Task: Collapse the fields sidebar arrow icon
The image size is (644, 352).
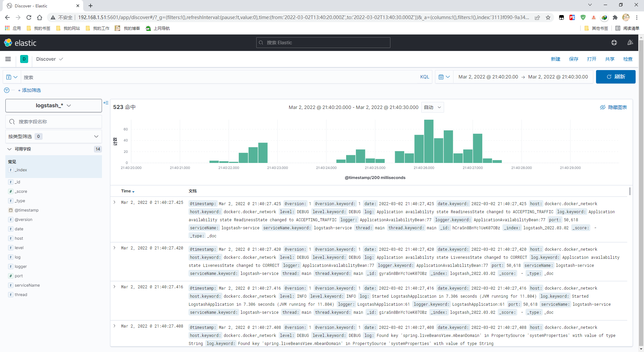Action: click(x=106, y=103)
